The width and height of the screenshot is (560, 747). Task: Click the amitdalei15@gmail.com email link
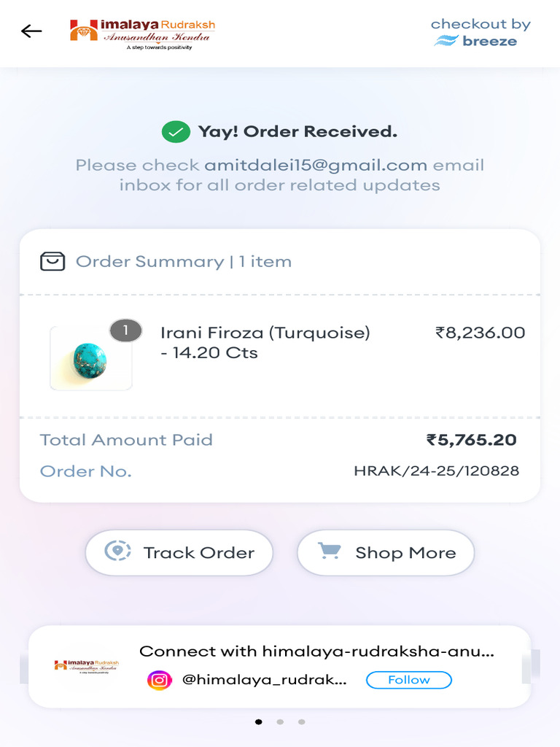[316, 165]
